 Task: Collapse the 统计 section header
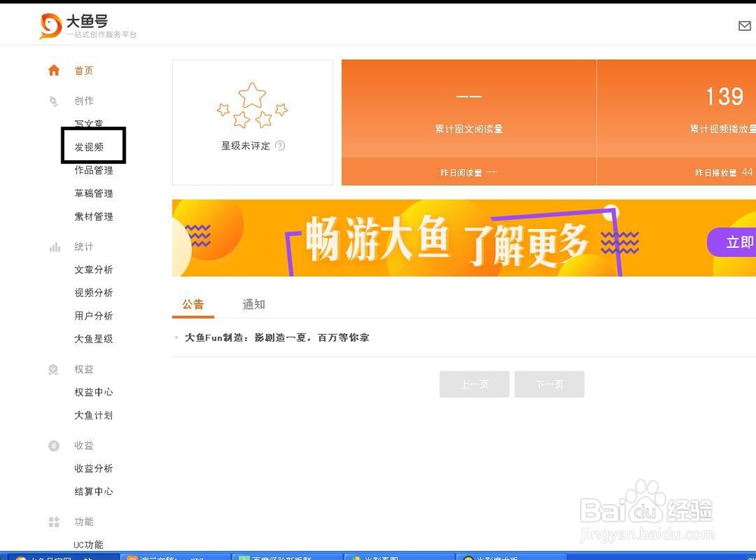click(x=84, y=246)
